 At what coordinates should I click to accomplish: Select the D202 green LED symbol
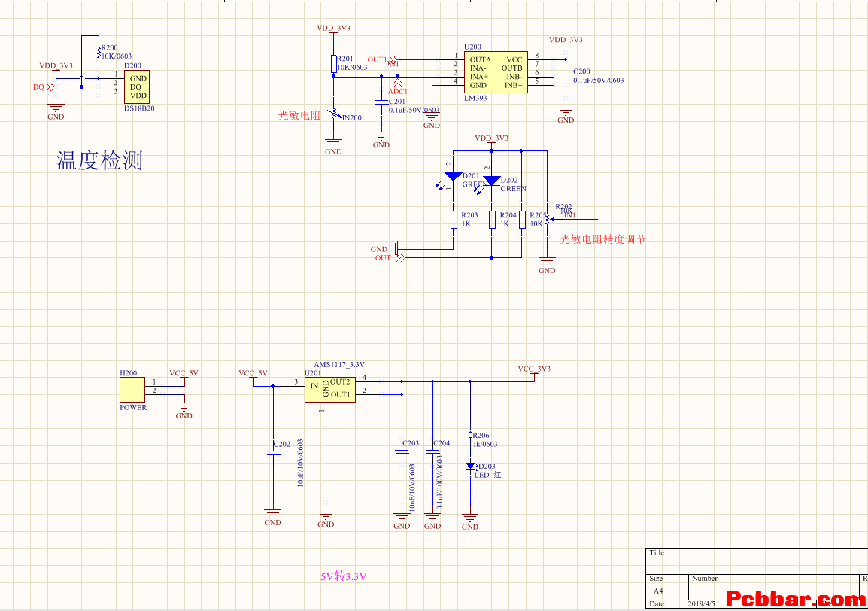tap(491, 181)
